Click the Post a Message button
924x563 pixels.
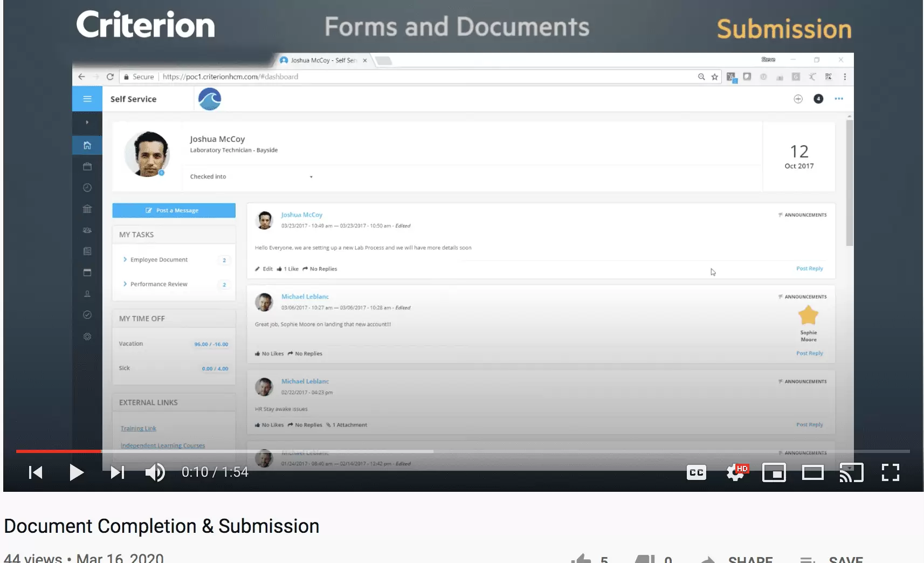pyautogui.click(x=174, y=210)
